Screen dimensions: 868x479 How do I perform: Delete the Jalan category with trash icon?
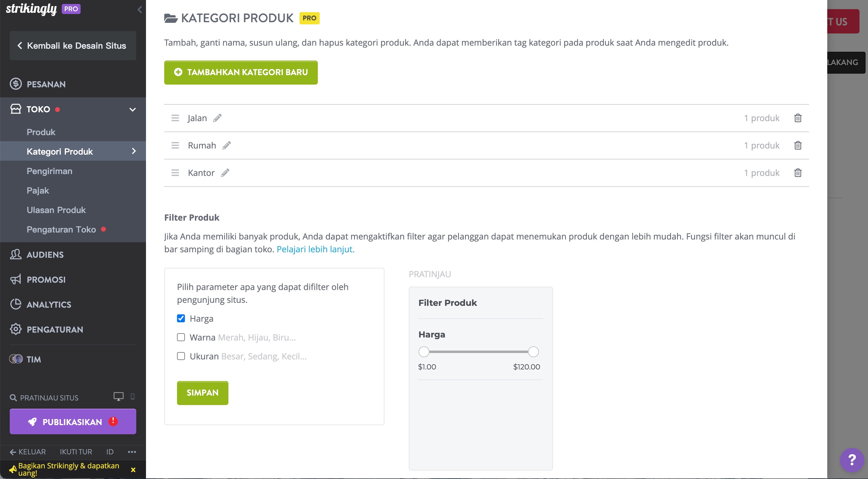coord(797,118)
